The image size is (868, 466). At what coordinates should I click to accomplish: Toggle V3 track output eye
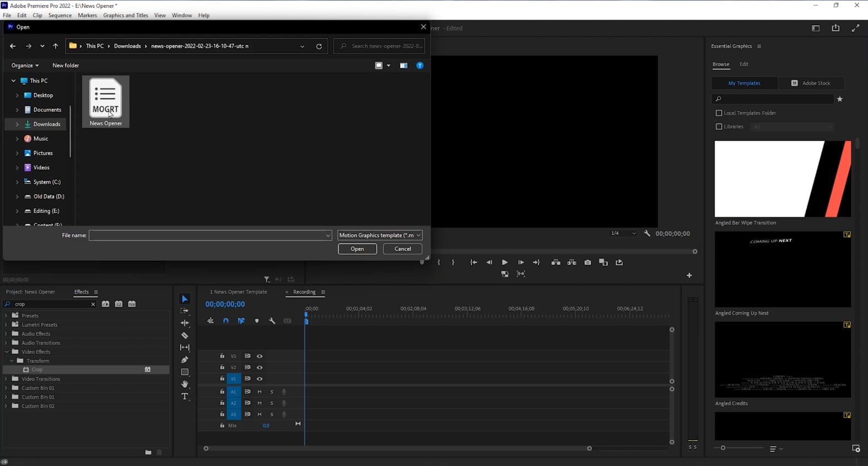tap(259, 356)
